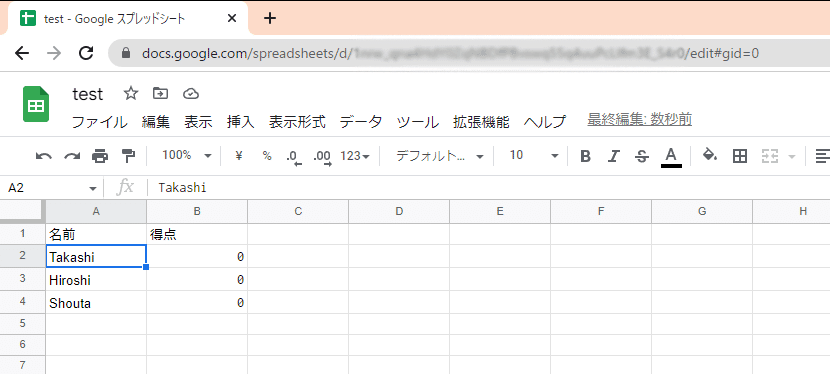Select cell containing 得点
Viewport: 830px width, 374px height.
click(x=197, y=234)
